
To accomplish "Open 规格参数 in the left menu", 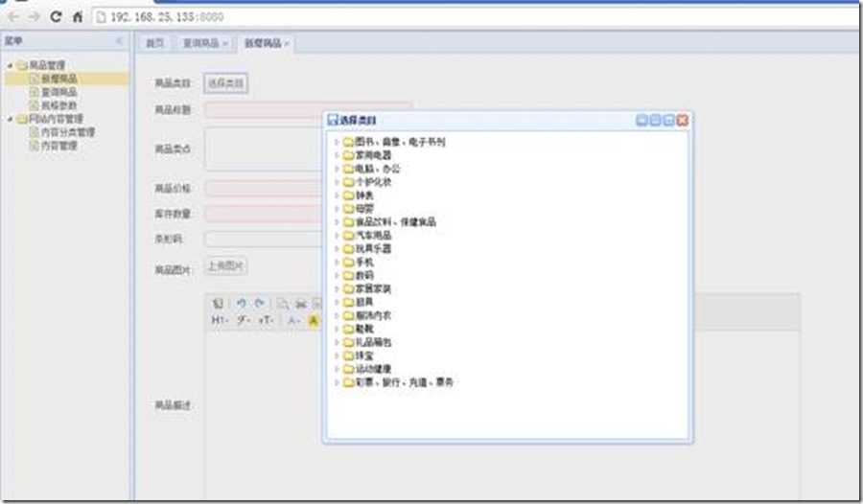I will (x=58, y=105).
